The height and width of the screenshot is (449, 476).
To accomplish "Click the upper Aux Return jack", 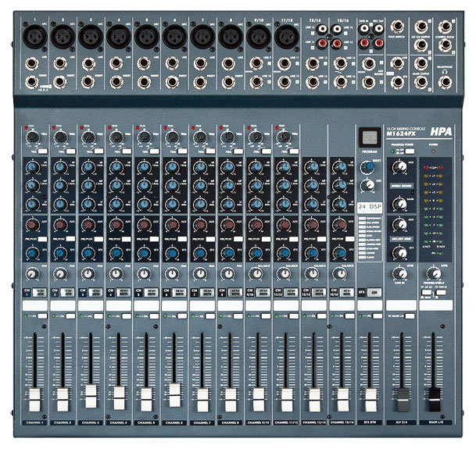I will (x=369, y=64).
